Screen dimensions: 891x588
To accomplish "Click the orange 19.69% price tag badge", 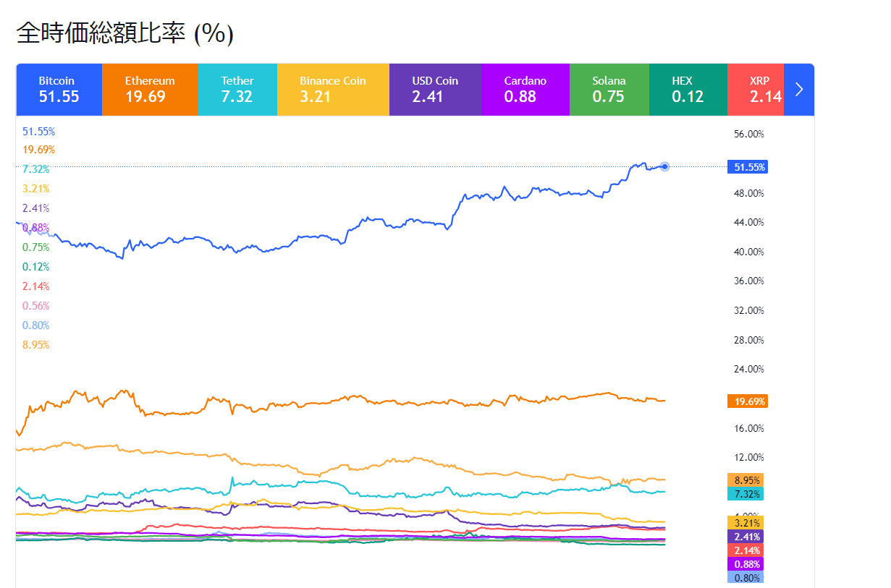I will [747, 401].
